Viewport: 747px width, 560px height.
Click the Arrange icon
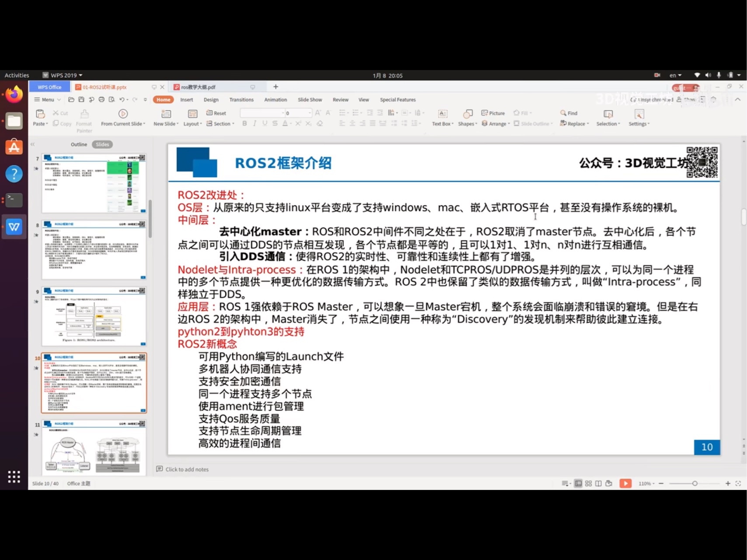[x=495, y=123]
